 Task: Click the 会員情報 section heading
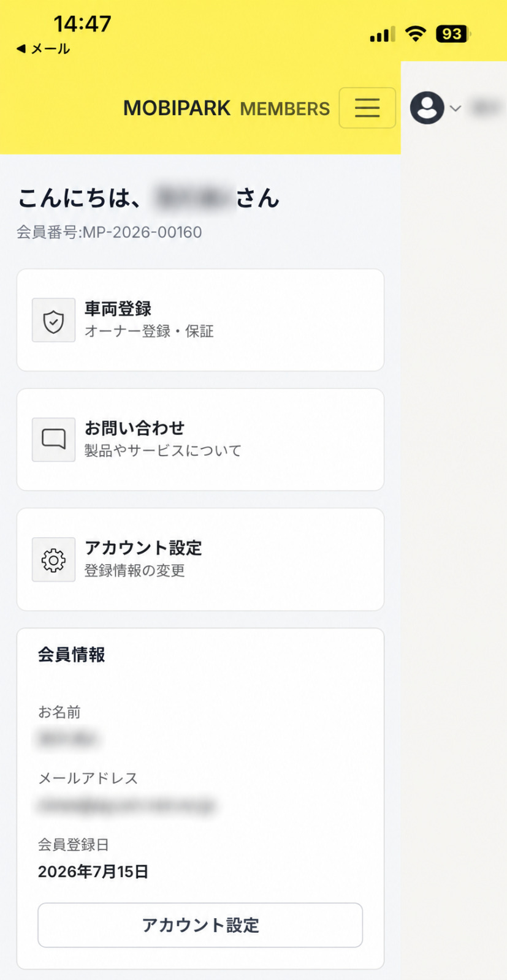pyautogui.click(x=72, y=655)
